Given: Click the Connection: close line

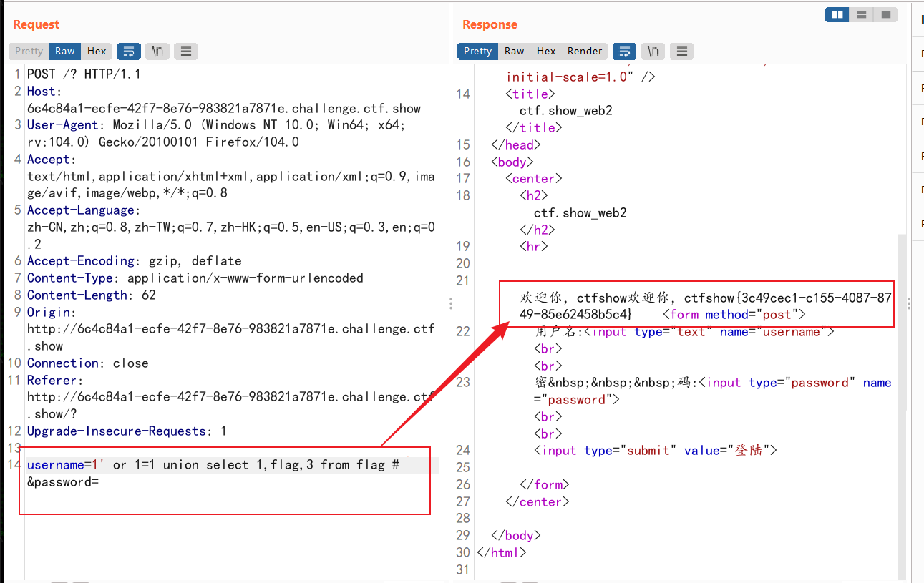Looking at the screenshot, I should point(88,363).
